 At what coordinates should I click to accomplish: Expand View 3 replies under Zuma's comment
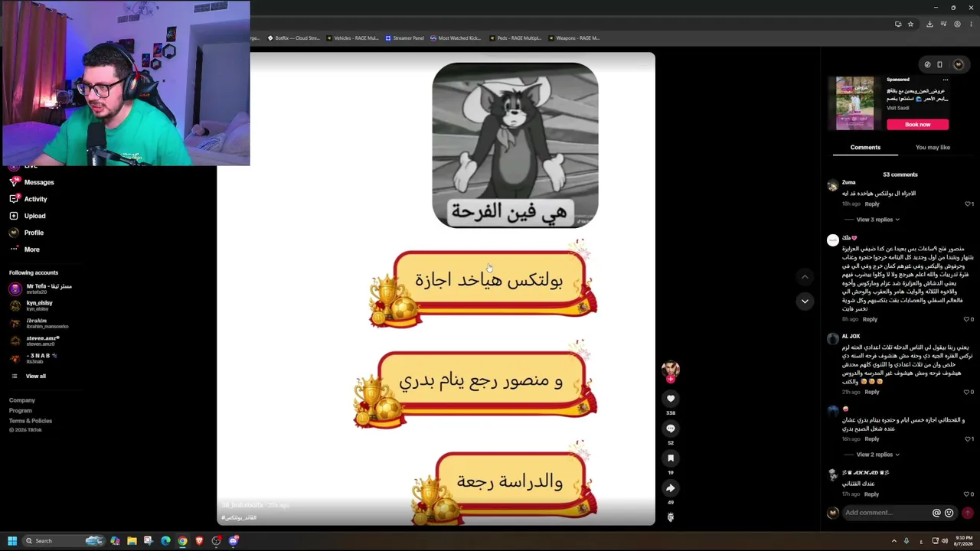coord(877,220)
